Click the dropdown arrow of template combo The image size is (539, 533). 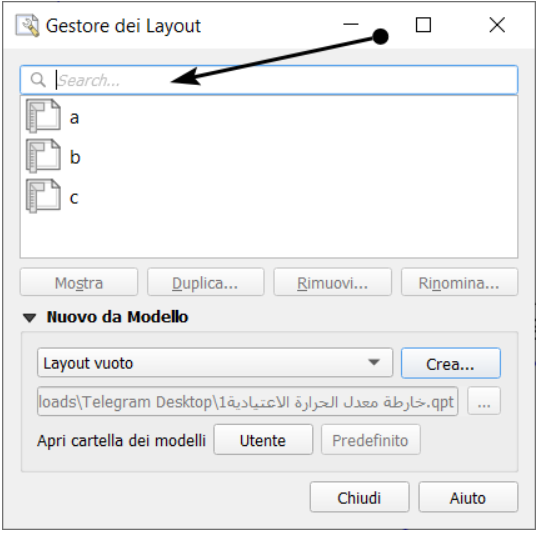[x=374, y=362]
